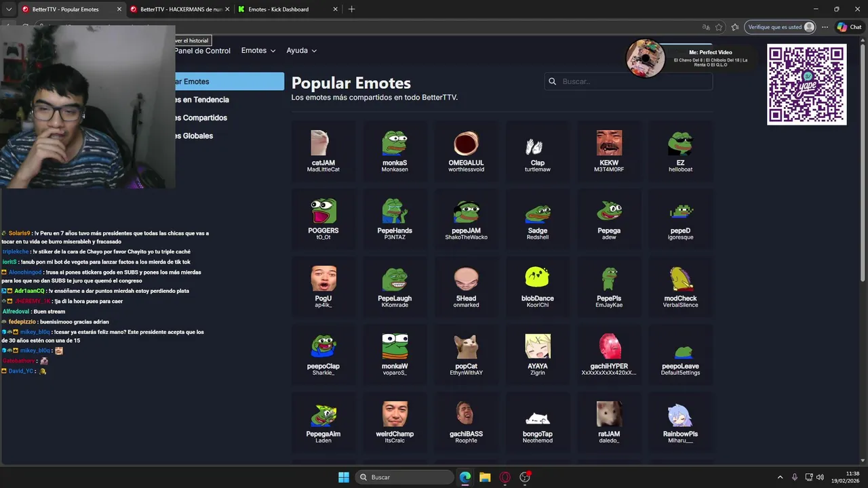Open the Opera browser taskbar icon
868x488 pixels.
[505, 477]
